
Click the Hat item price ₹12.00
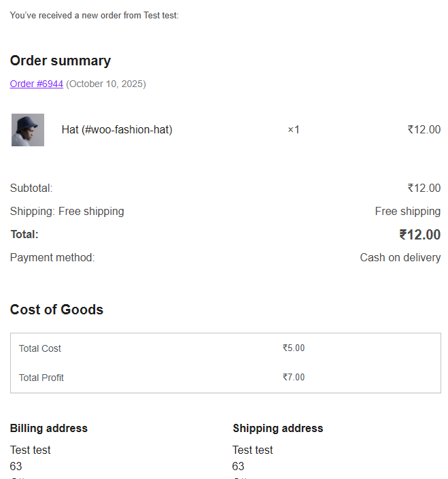pyautogui.click(x=424, y=129)
